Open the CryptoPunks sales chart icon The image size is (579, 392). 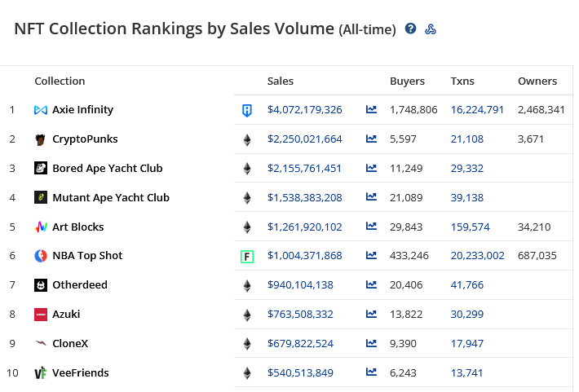coord(371,139)
